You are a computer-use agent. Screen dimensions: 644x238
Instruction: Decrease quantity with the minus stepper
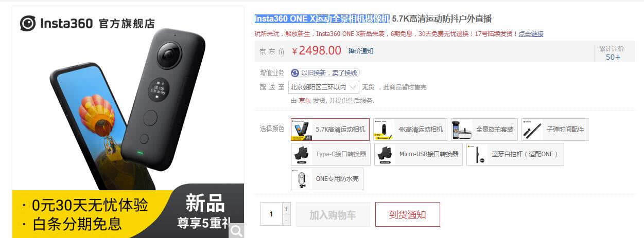pyautogui.click(x=287, y=219)
